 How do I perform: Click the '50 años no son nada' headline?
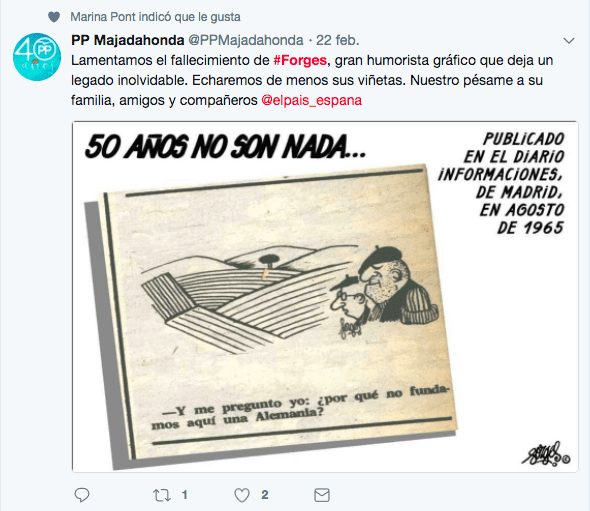pyautogui.click(x=225, y=146)
